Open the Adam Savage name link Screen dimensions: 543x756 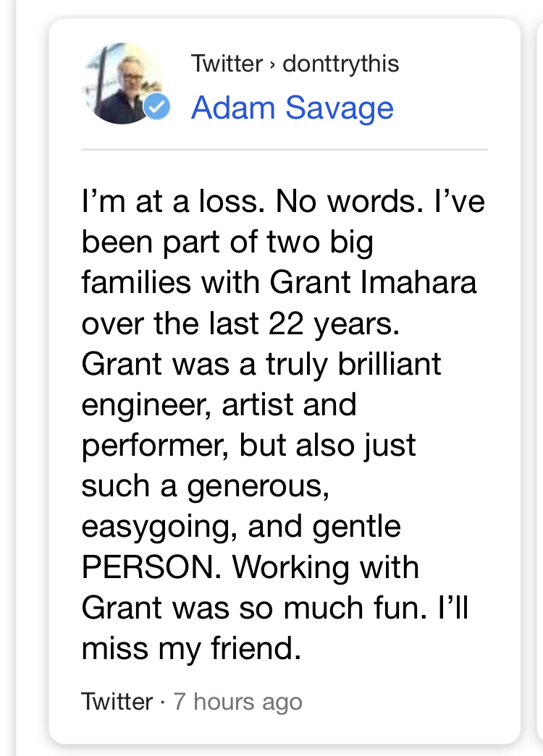(292, 108)
